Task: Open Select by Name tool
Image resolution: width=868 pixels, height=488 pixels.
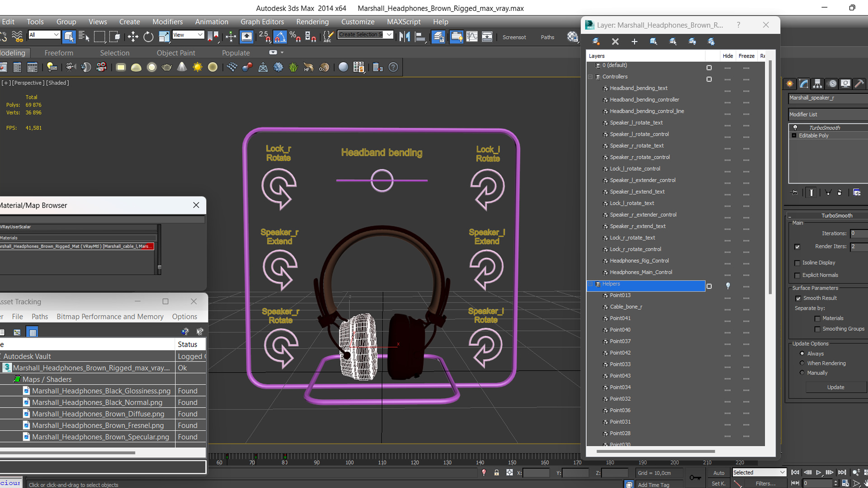Action: tap(84, 37)
